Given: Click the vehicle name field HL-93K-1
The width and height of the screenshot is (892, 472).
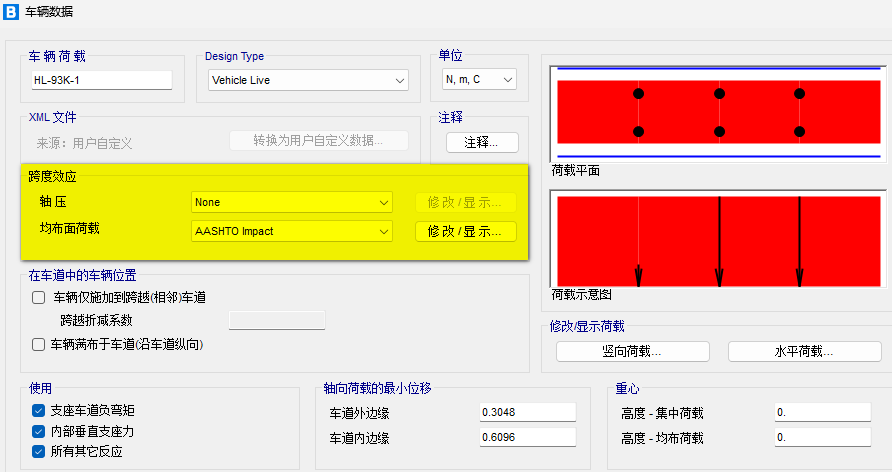Looking at the screenshot, I should (102, 80).
